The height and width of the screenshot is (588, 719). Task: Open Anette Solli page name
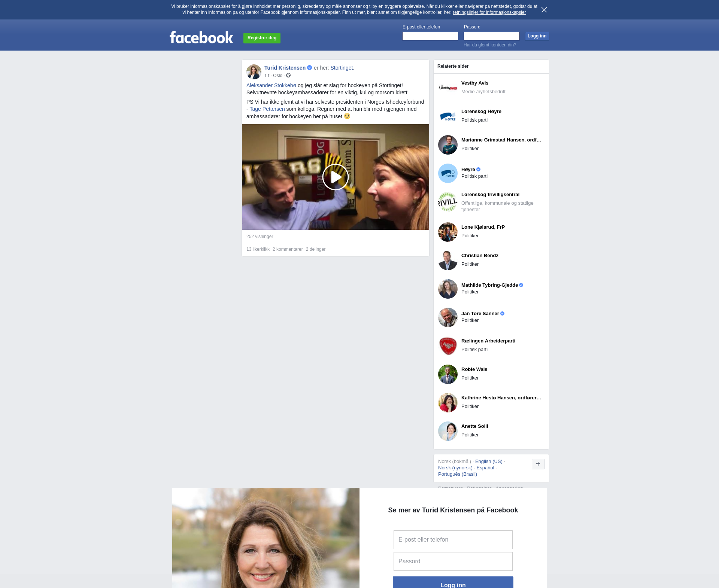click(474, 426)
